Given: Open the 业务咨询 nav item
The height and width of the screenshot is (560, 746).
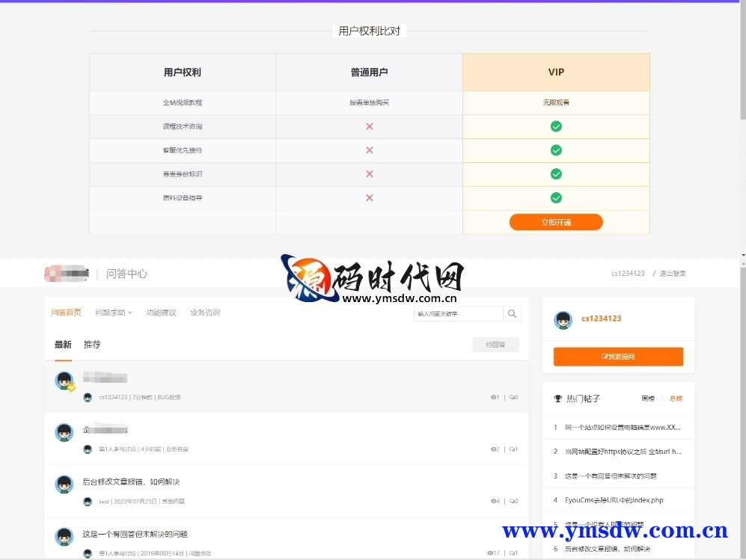Looking at the screenshot, I should pyautogui.click(x=205, y=313).
